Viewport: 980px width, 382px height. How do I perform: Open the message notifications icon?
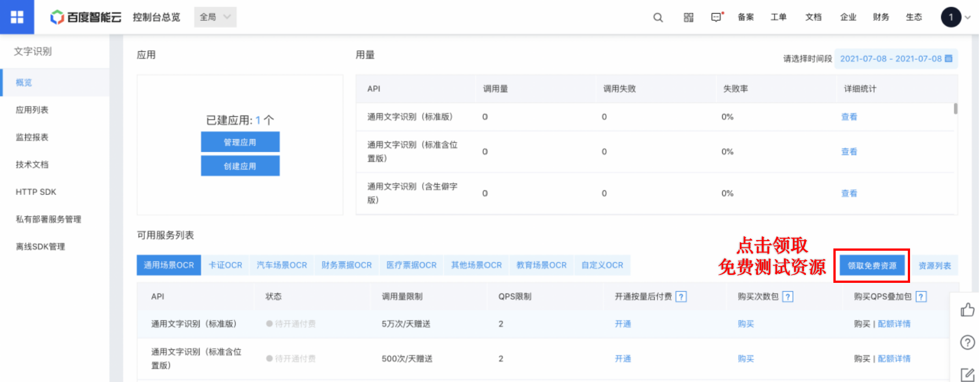pos(717,17)
